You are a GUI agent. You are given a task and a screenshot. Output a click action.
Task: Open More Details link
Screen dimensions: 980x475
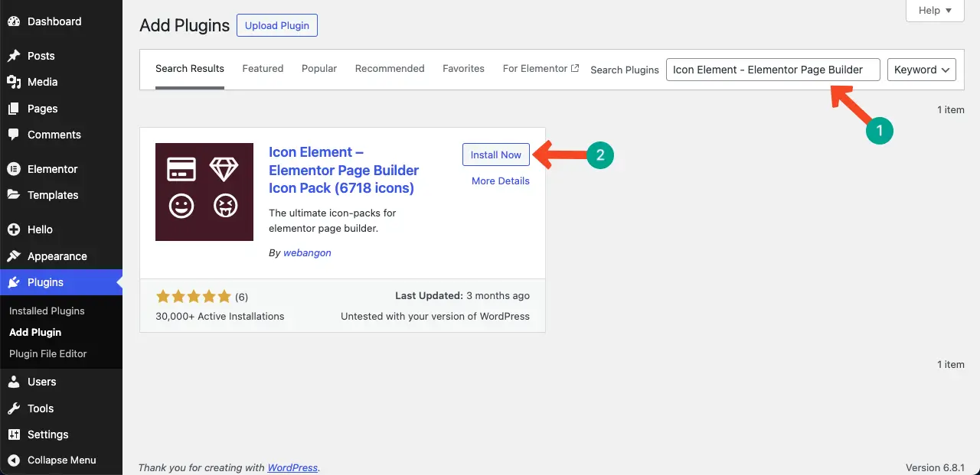[501, 181]
